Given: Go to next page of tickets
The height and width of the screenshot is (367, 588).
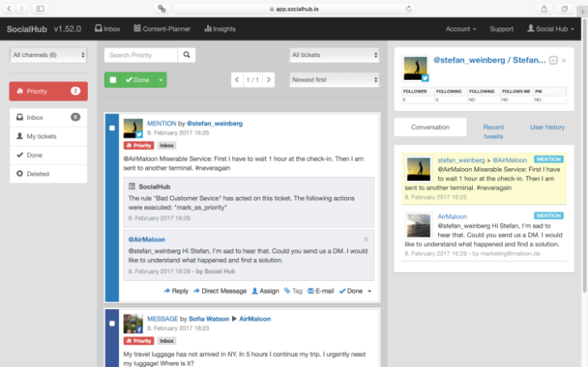Looking at the screenshot, I should click(x=268, y=80).
